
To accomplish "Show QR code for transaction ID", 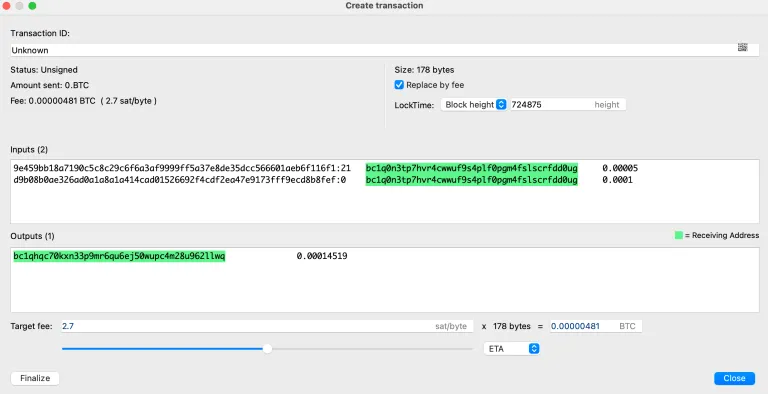I will tap(743, 47).
